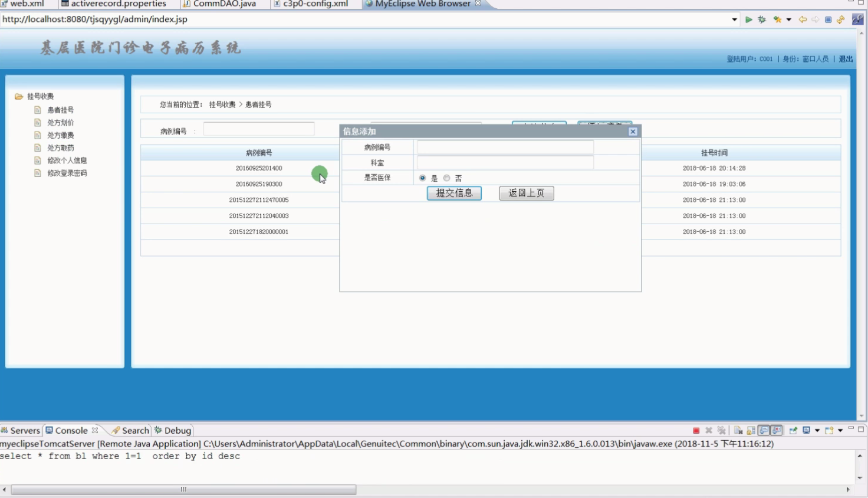The width and height of the screenshot is (868, 498).
Task: Open dropdown arrow next to Open Console
Action: pyautogui.click(x=840, y=431)
